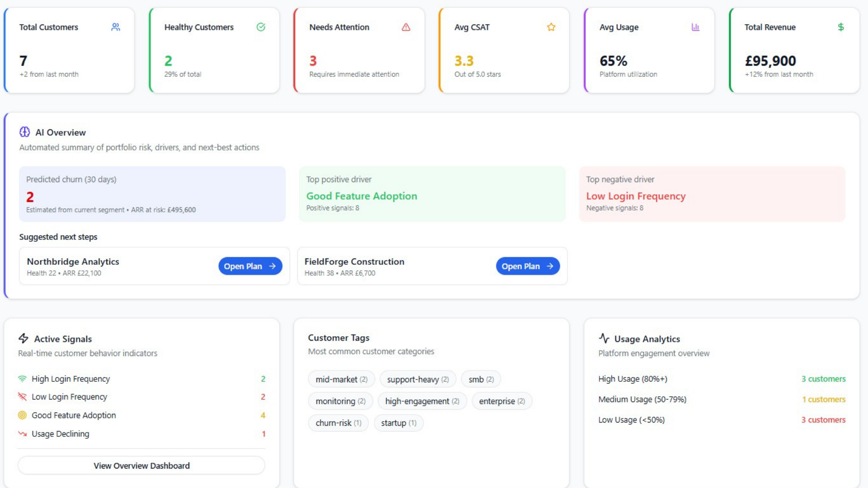This screenshot has height=488, width=868.
Task: Click the Total Customers users icon
Action: click(x=116, y=27)
